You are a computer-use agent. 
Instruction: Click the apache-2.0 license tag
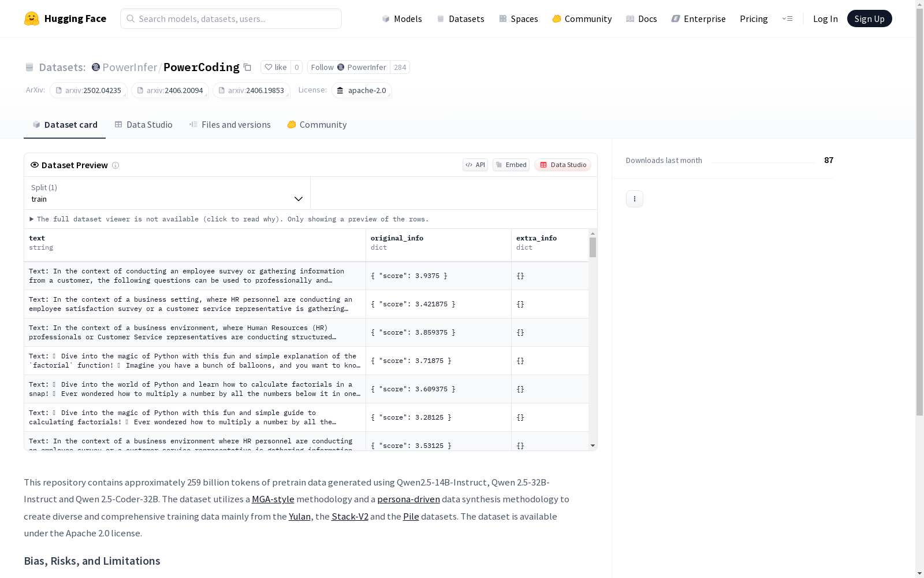pyautogui.click(x=362, y=90)
